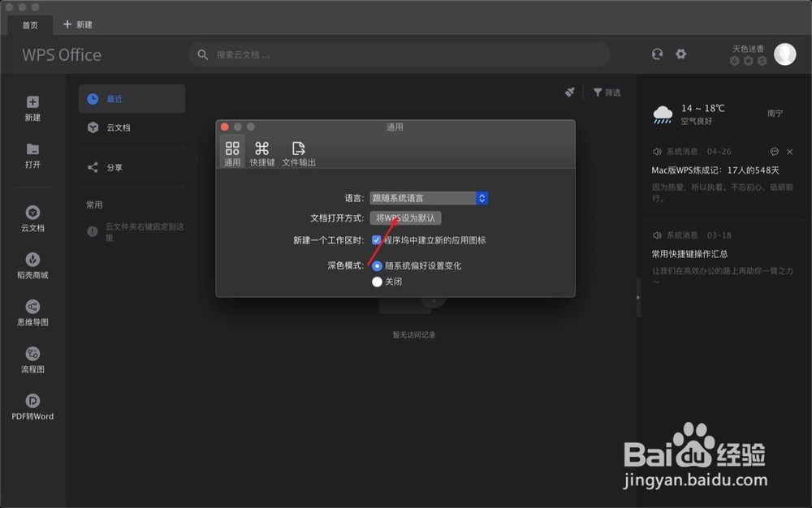
Task: Switch to the 通用 preferences tab
Action: 232,153
